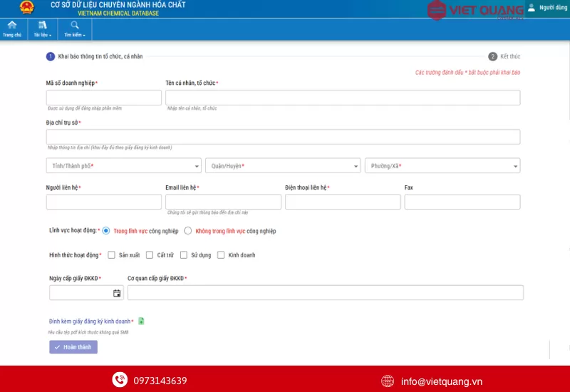Select Trong lĩnh vực công nghiệp radio
Viewport: 570px width, 392px height.
tap(106, 231)
